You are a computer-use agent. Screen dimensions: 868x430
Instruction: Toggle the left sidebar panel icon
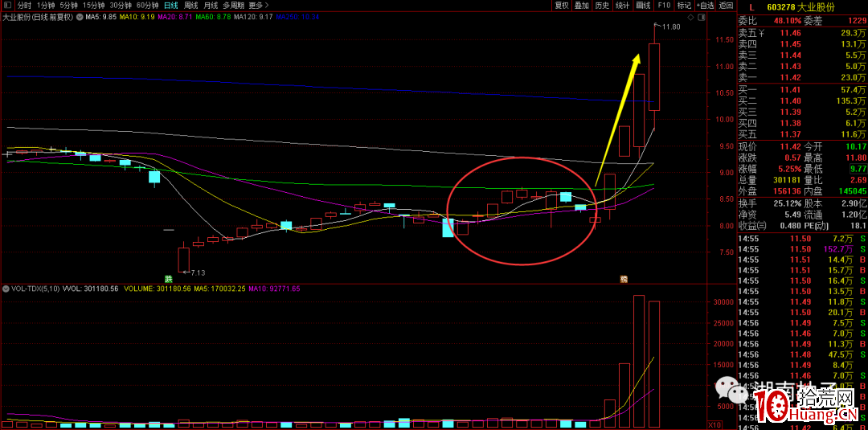(7, 6)
